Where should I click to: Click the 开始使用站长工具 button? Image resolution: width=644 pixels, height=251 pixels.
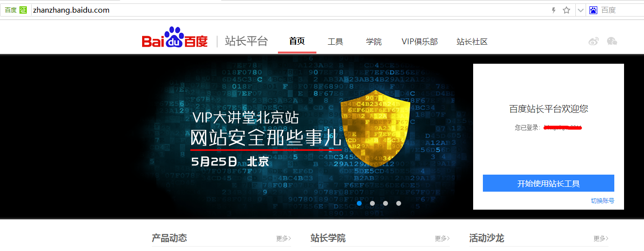[549, 183]
